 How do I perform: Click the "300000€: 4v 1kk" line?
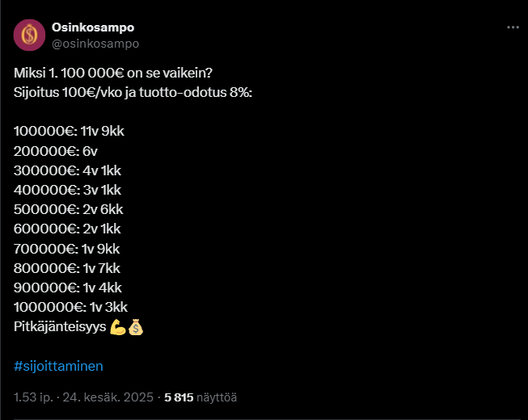[x=67, y=170]
